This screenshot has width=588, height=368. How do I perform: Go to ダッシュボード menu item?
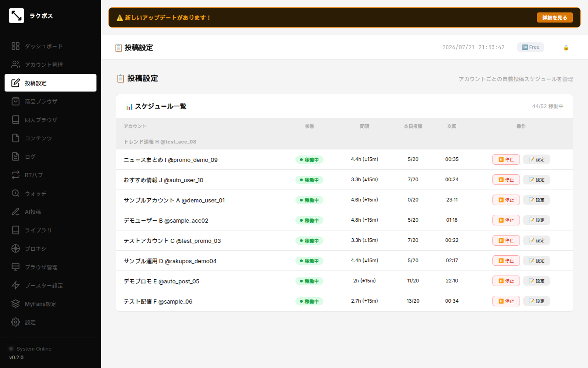[x=51, y=46]
